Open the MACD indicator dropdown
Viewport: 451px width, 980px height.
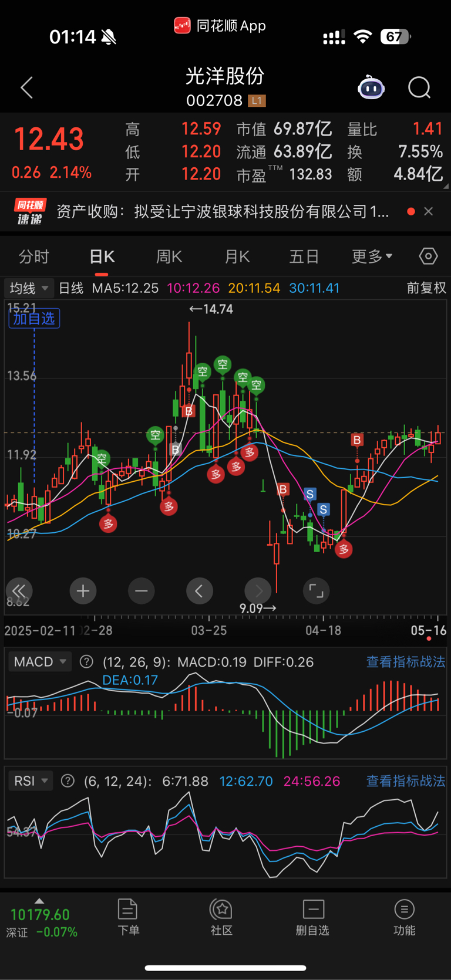click(40, 662)
